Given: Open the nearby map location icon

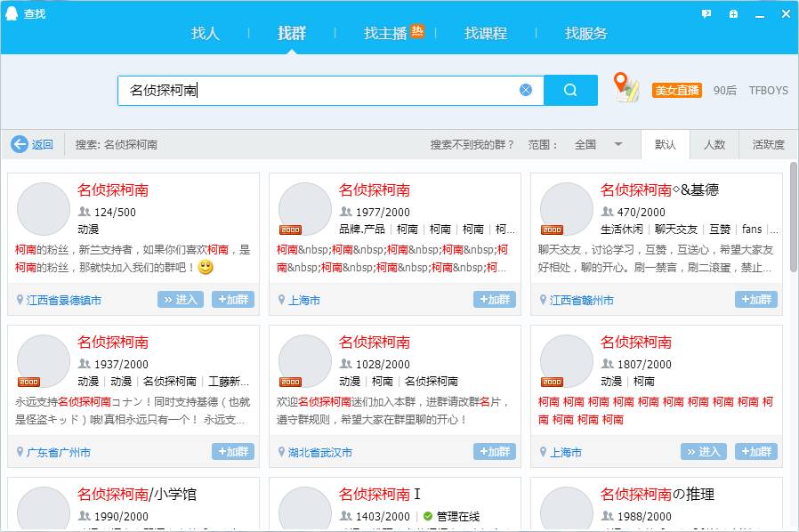Looking at the screenshot, I should coord(626,88).
